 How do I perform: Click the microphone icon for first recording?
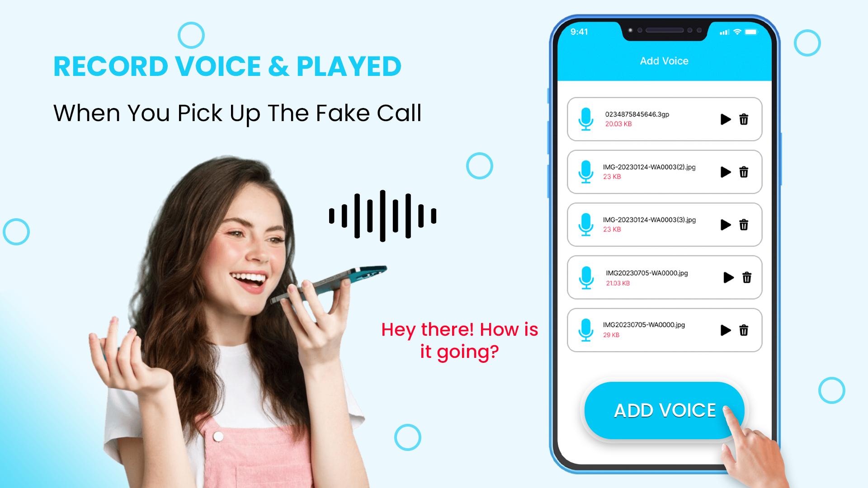tap(585, 117)
